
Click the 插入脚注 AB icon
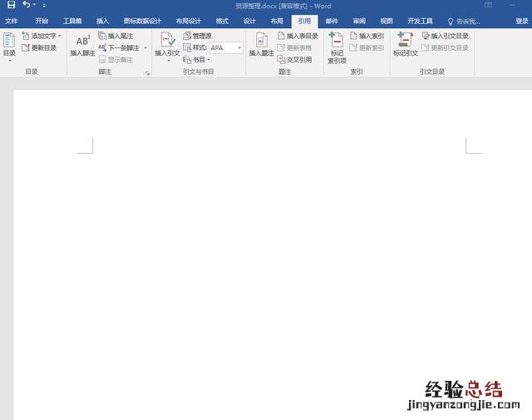coord(82,45)
